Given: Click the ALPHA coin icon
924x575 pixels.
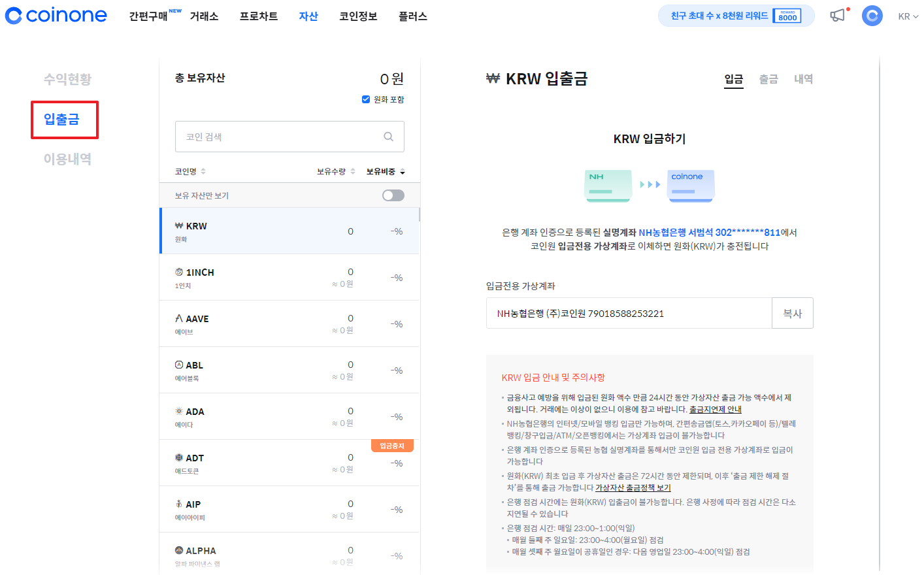Looking at the screenshot, I should [179, 550].
